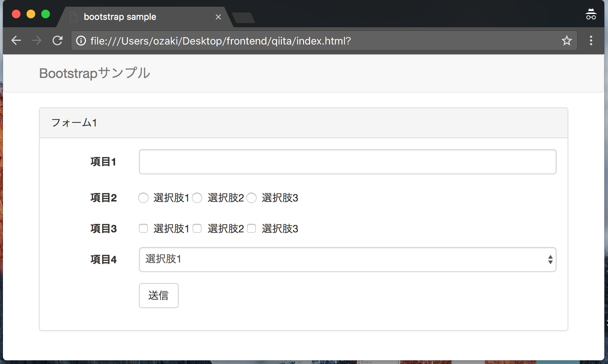Click inside the 項目1 text field
Image resolution: width=608 pixels, height=364 pixels.
tap(347, 162)
